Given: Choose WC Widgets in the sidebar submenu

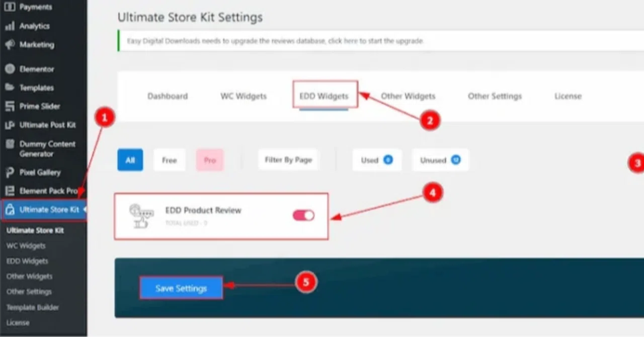Looking at the screenshot, I should click(26, 246).
